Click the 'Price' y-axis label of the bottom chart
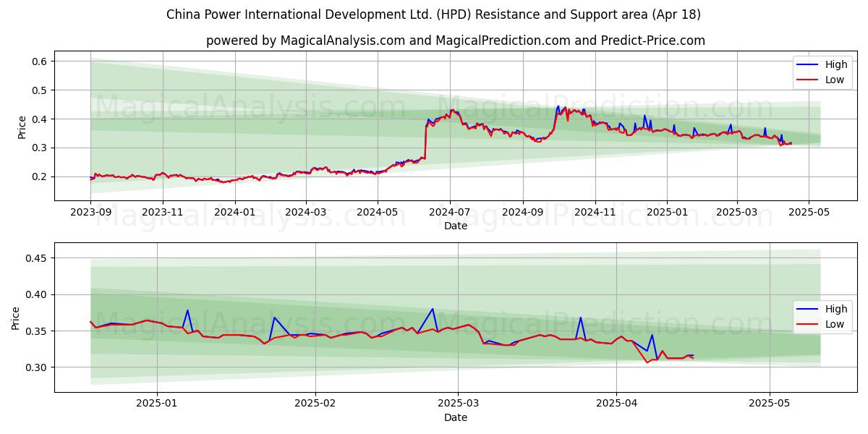This screenshot has width=868, height=434. coord(17,318)
